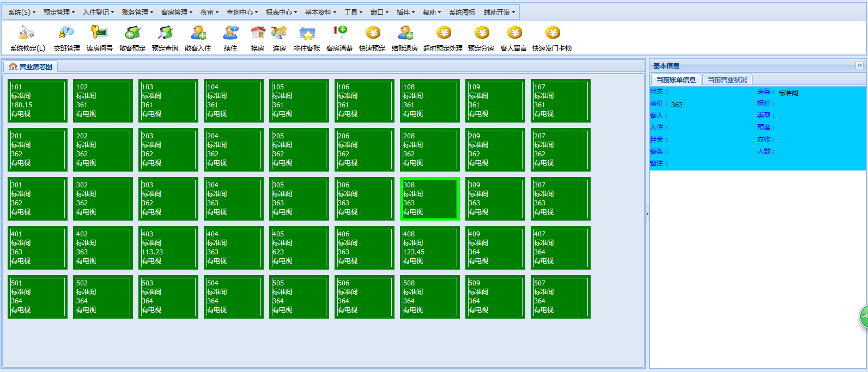
Task: Switch to the 当前营业状况 tab
Action: 727,80
